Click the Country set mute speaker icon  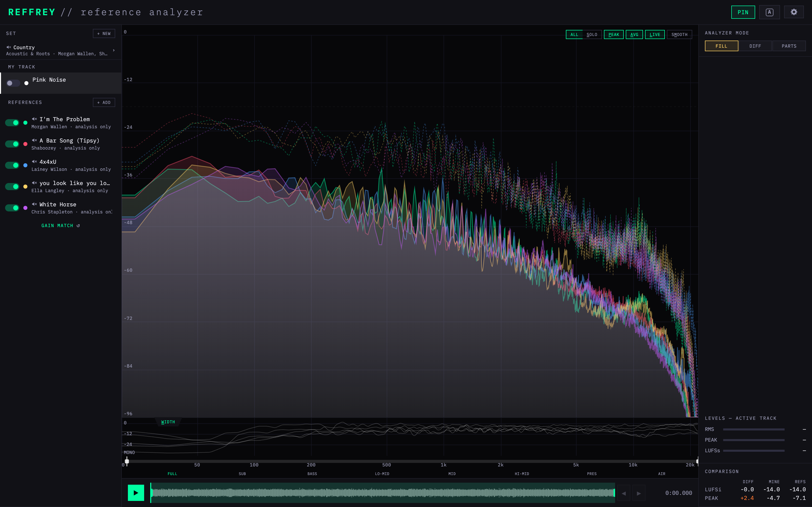pos(9,47)
